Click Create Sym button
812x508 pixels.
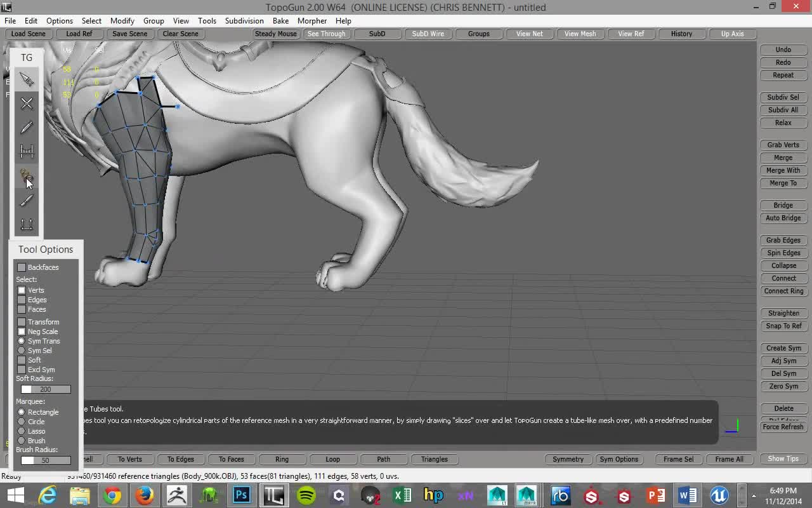coord(783,348)
